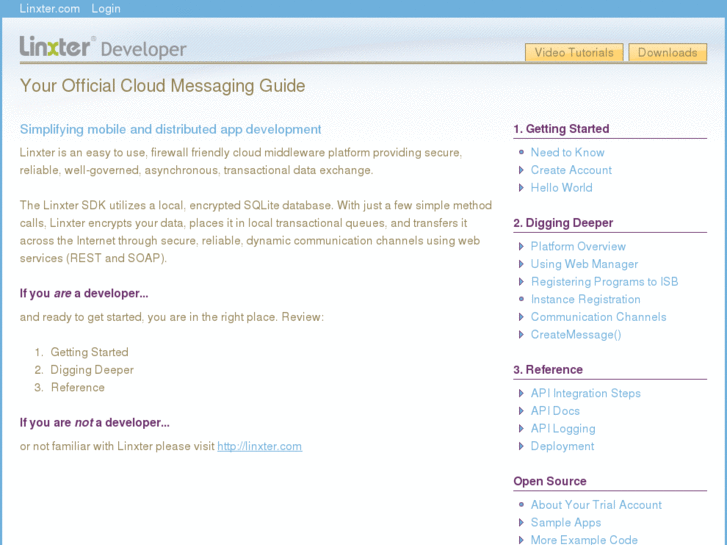Click 'Getting Started' in the numbered list
Image resolution: width=727 pixels, height=545 pixels.
pos(89,352)
